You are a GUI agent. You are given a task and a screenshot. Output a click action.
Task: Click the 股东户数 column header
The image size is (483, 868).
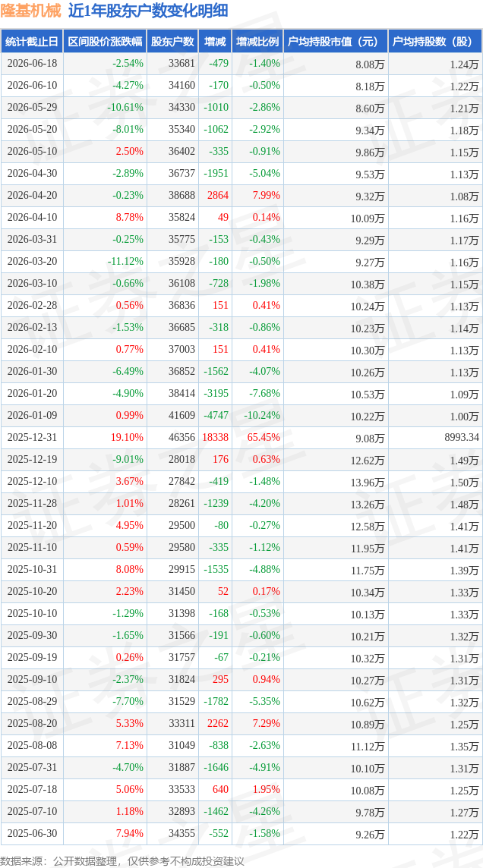[172, 42]
